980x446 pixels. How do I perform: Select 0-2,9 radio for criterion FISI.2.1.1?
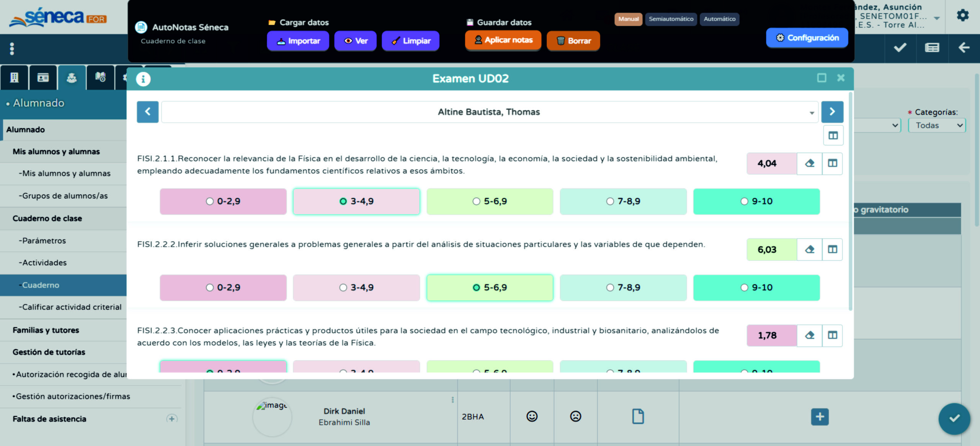click(x=210, y=201)
